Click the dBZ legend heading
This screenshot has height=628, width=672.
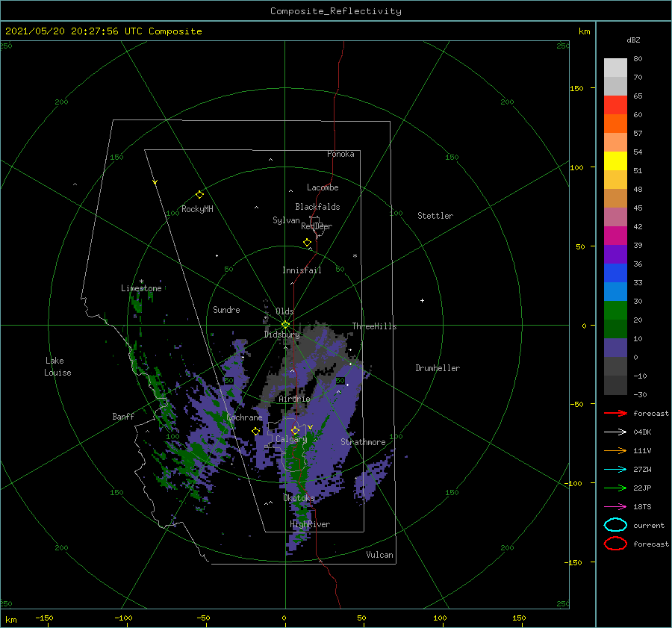click(x=633, y=40)
